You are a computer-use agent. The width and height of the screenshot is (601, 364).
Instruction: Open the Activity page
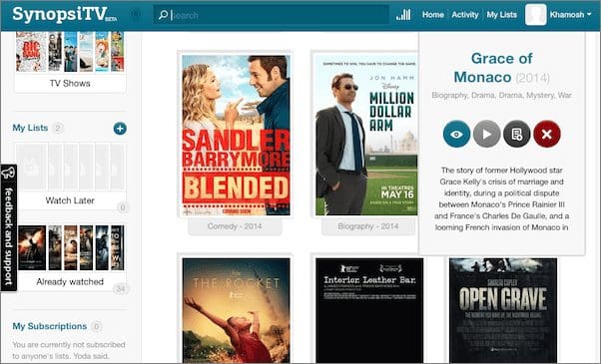coord(465,15)
